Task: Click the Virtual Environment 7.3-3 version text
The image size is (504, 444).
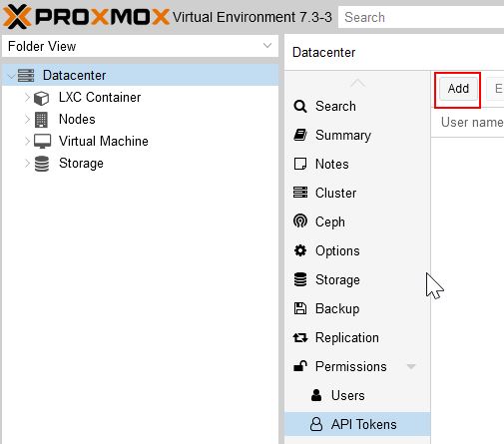Action: [252, 17]
